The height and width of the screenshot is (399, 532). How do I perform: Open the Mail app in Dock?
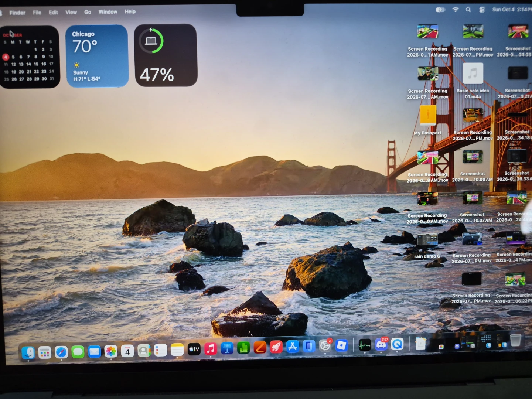click(x=95, y=351)
